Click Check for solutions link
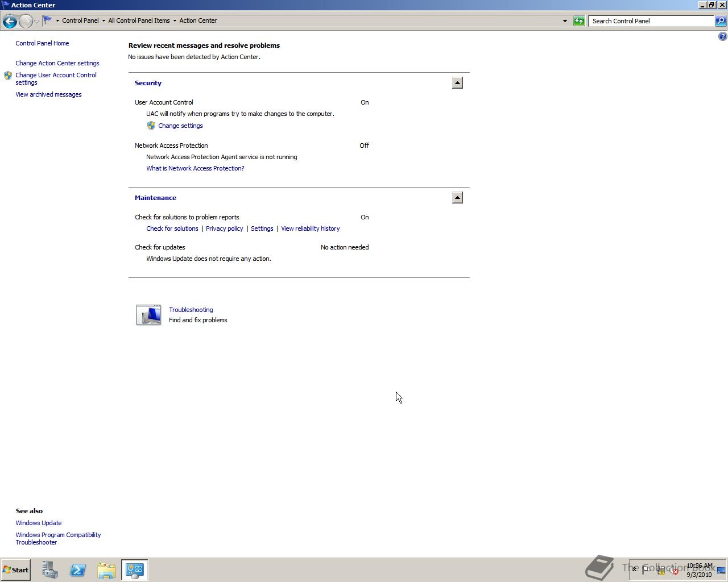This screenshot has width=728, height=582. click(x=172, y=228)
